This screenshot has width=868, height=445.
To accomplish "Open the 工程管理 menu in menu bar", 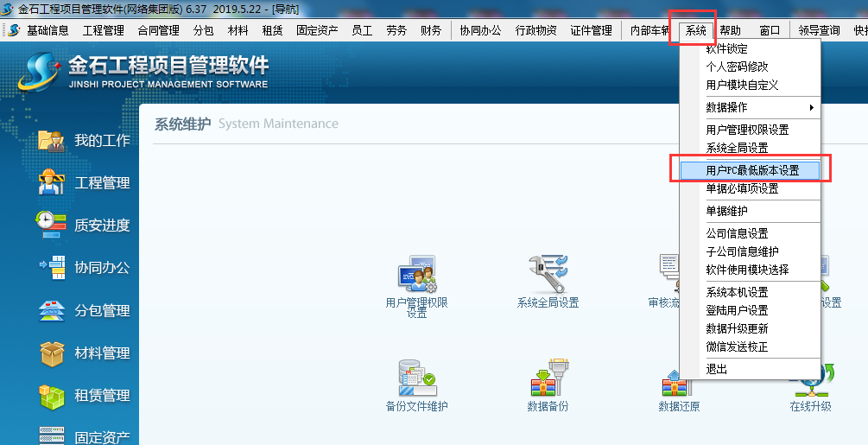I will (103, 30).
